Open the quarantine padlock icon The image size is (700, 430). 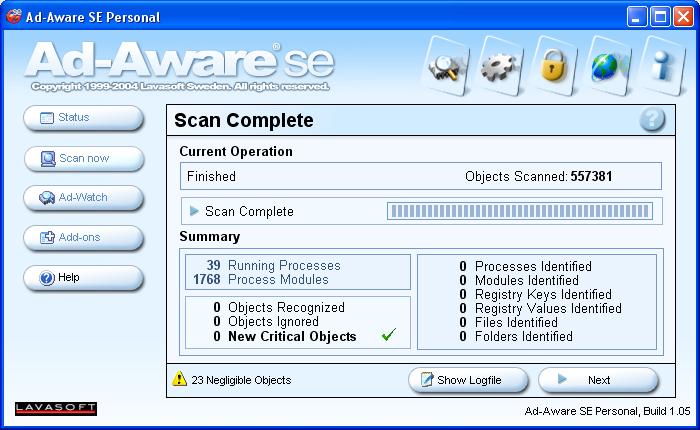pos(554,67)
